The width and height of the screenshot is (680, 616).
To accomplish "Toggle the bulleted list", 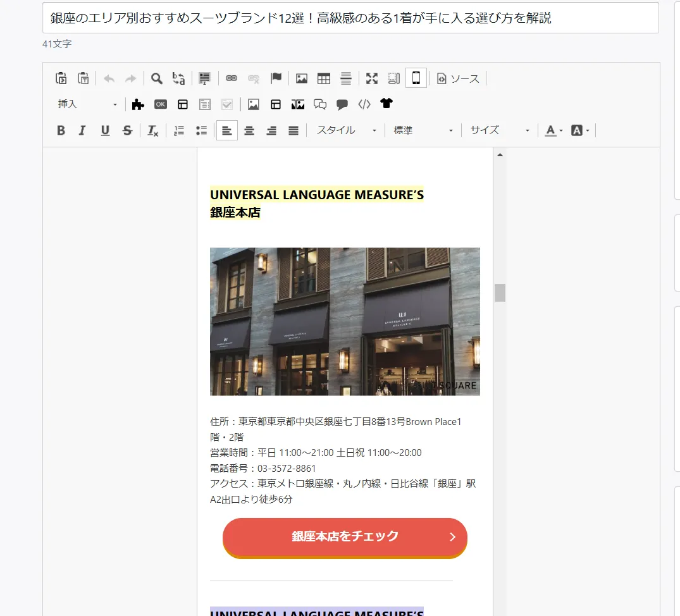I will click(x=201, y=130).
